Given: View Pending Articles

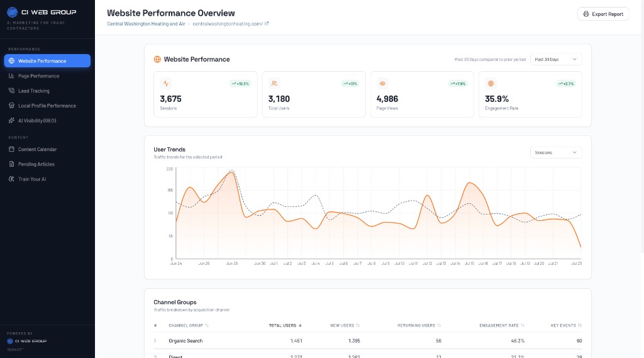Looking at the screenshot, I should tap(47, 164).
